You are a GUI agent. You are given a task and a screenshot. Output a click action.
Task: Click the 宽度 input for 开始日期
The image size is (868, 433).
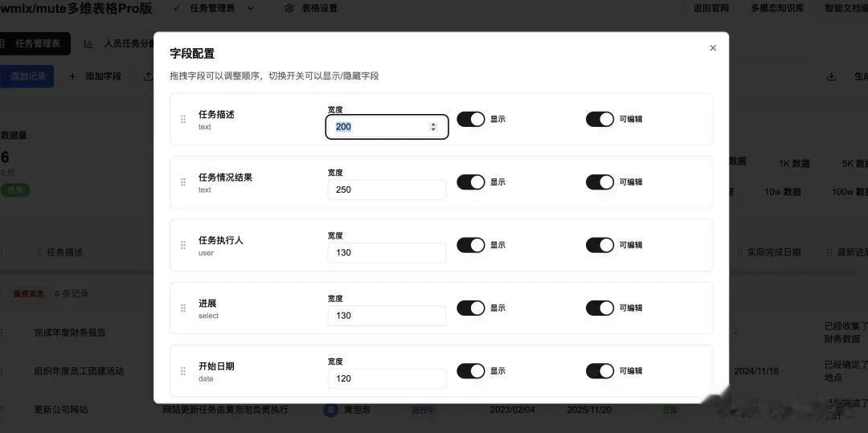click(x=387, y=378)
